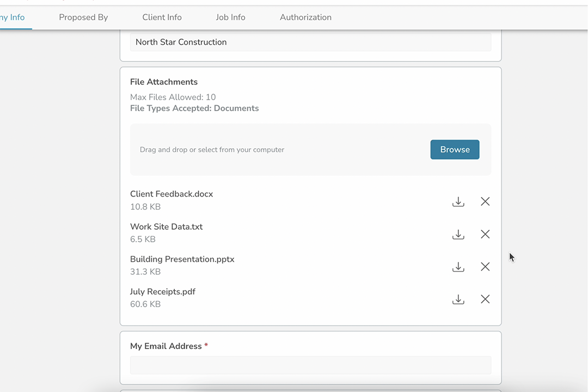588x392 pixels.
Task: Delete the Building Presentation.pptx attachment
Action: click(x=485, y=267)
